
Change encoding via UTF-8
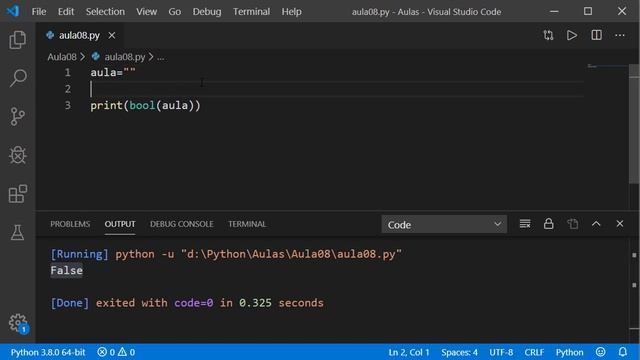pyautogui.click(x=501, y=352)
